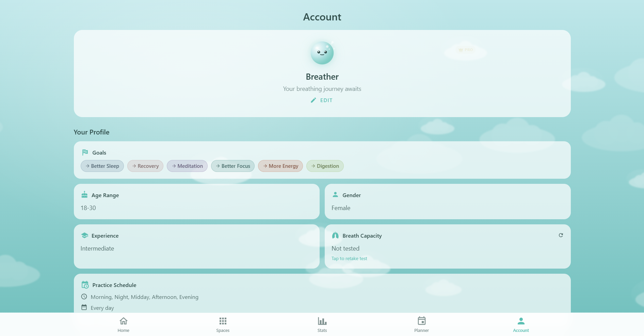Image resolution: width=644 pixels, height=336 pixels.
Task: Navigate to the Planner tab
Action: click(x=421, y=324)
